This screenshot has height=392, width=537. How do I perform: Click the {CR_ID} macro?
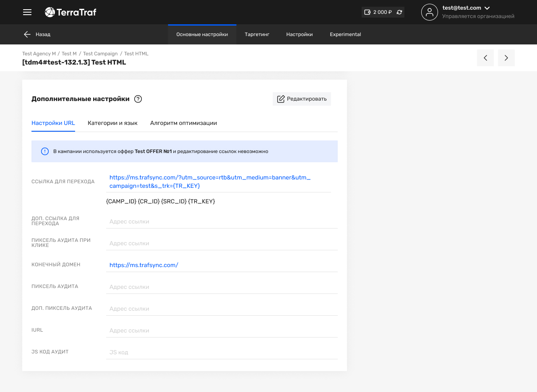149,202
